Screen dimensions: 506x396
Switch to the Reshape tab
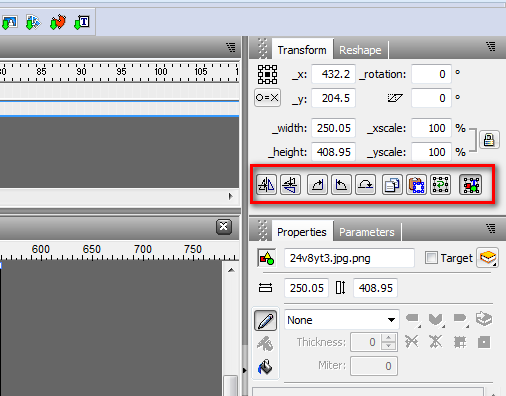coord(360,50)
